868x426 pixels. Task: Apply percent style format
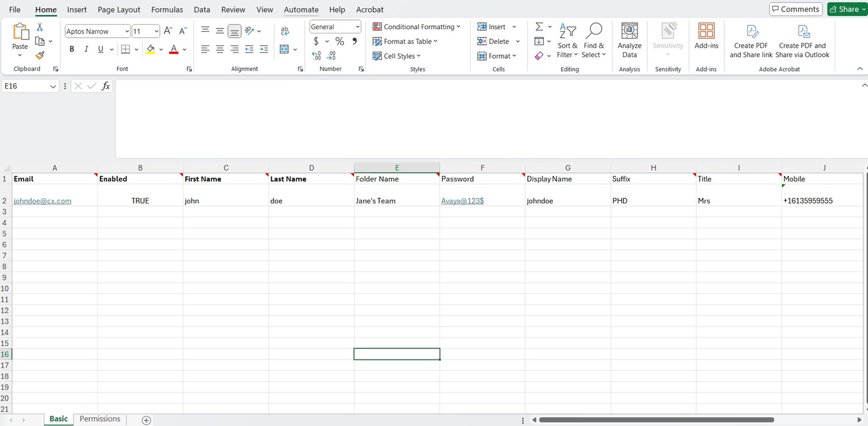[x=340, y=42]
